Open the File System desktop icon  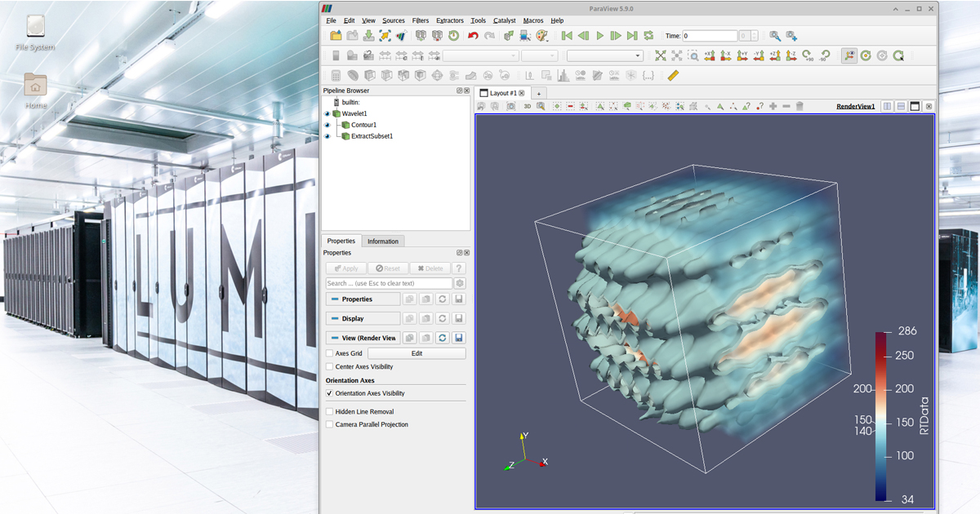[35, 33]
